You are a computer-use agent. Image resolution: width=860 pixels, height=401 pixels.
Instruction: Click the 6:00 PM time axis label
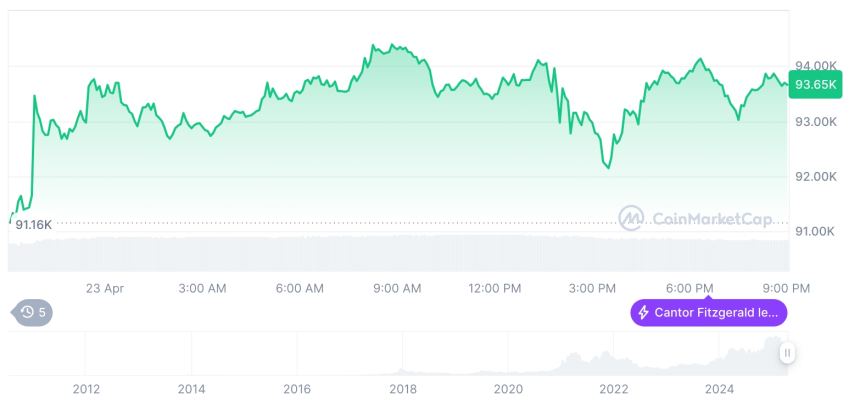pyautogui.click(x=690, y=288)
